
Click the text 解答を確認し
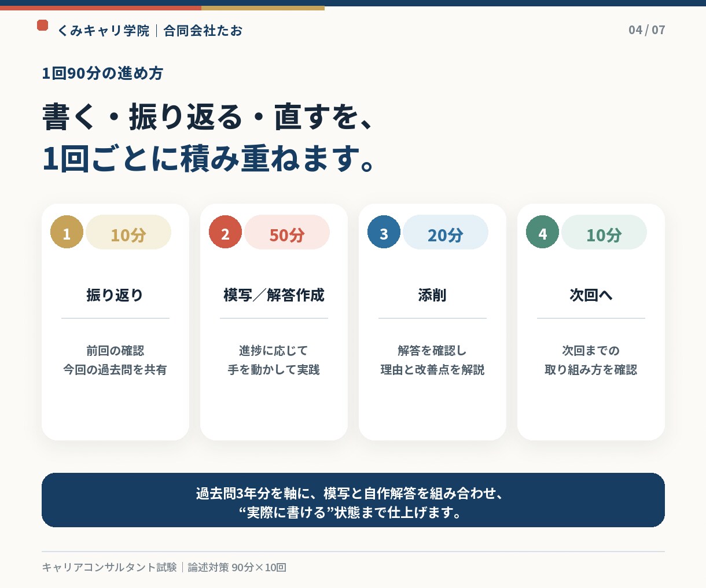432,351
